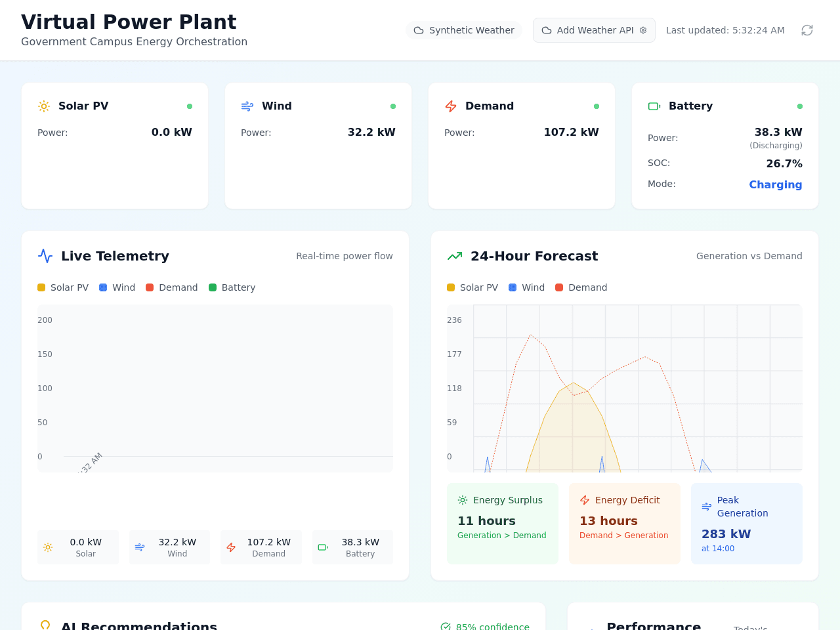Click the 200 axis label on telemetry chart
Screen dimensions: 840x630
point(45,320)
